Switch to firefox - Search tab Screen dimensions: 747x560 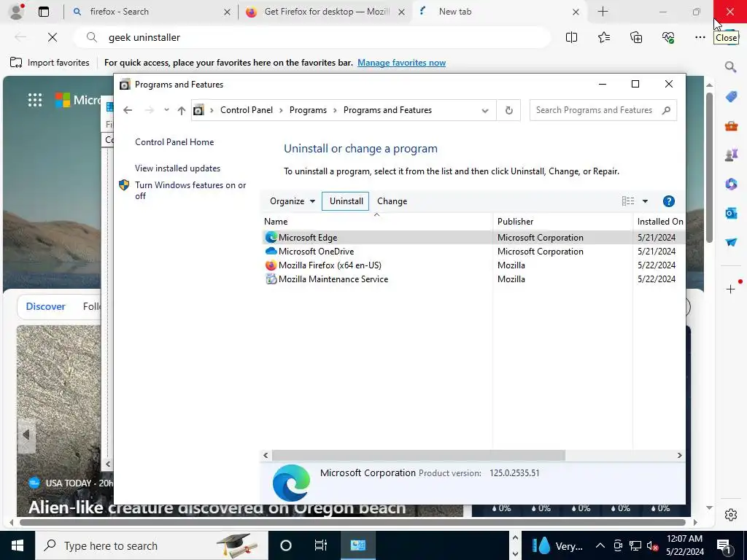click(150, 12)
